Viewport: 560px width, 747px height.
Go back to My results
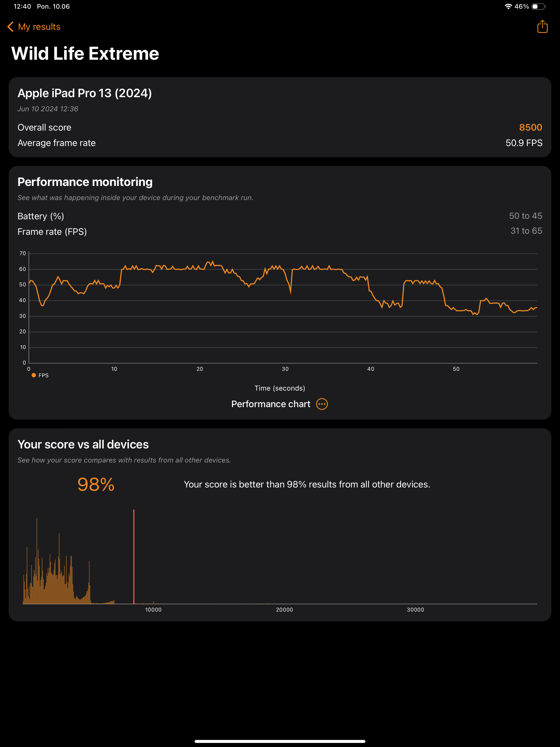(39, 27)
